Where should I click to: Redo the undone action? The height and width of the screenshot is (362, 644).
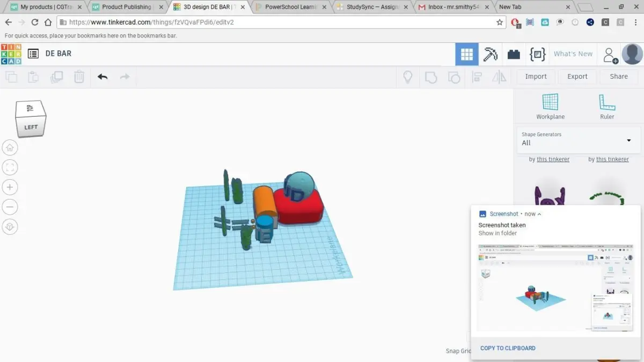click(x=125, y=77)
